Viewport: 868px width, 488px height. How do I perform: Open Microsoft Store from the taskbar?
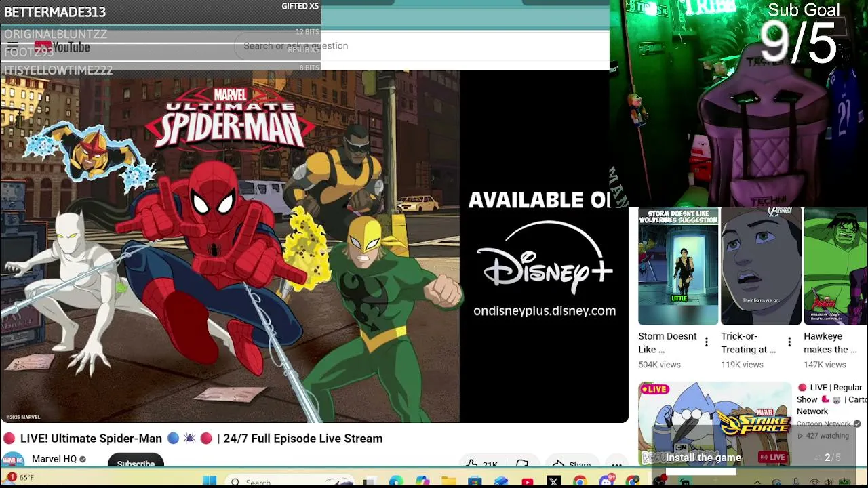point(475,482)
